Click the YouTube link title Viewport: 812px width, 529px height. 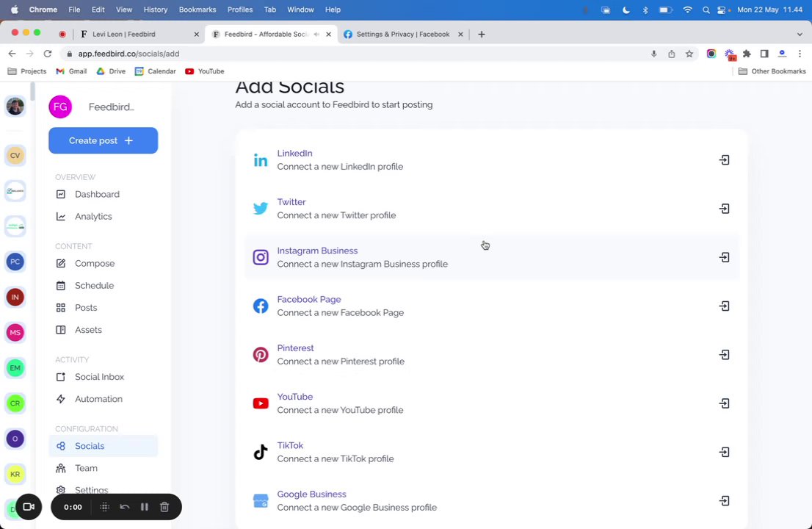coord(294,397)
